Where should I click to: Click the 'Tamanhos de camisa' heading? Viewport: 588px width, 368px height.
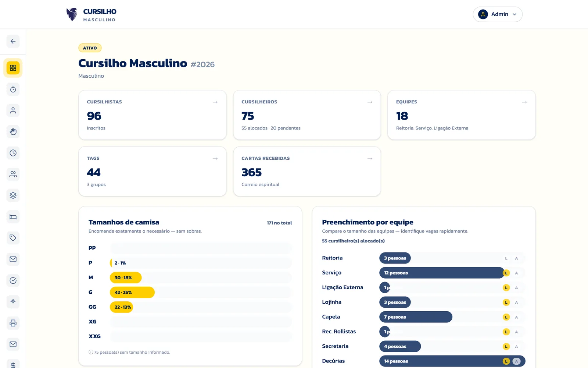pos(124,222)
